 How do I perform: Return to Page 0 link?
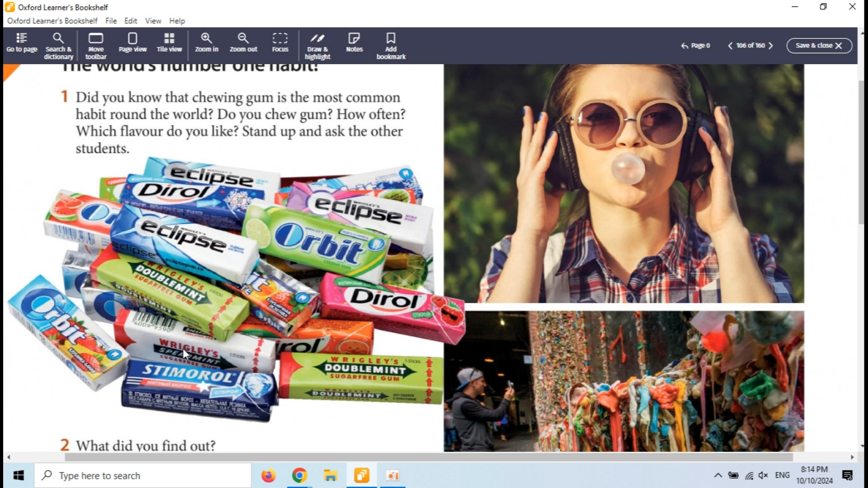click(x=696, y=46)
